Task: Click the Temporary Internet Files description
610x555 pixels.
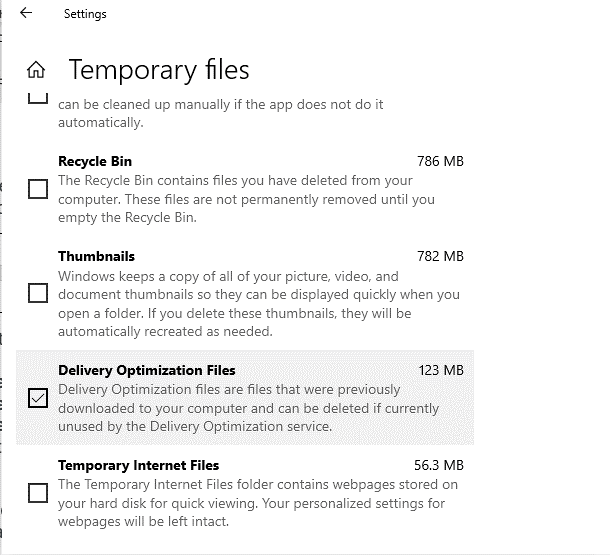Action: [258, 503]
